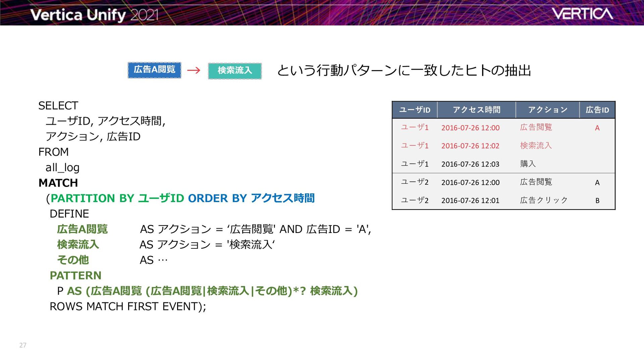
Task: Click the ユーザID column header
Action: [x=415, y=110]
